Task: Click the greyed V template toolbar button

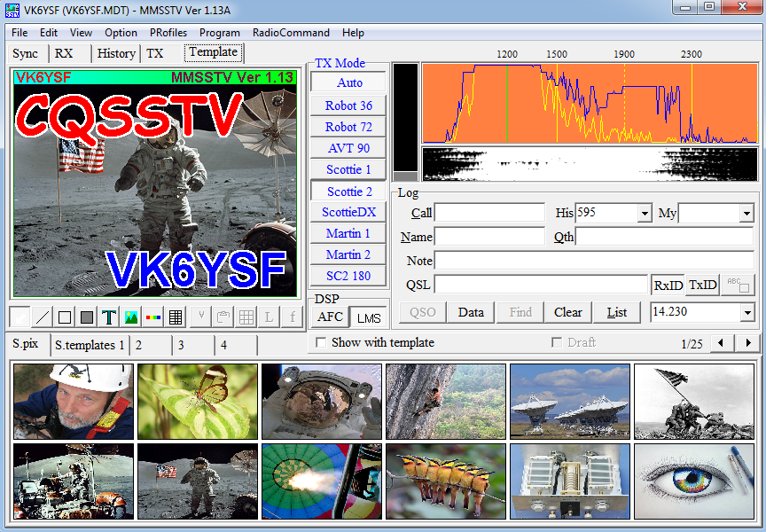Action: [x=200, y=317]
